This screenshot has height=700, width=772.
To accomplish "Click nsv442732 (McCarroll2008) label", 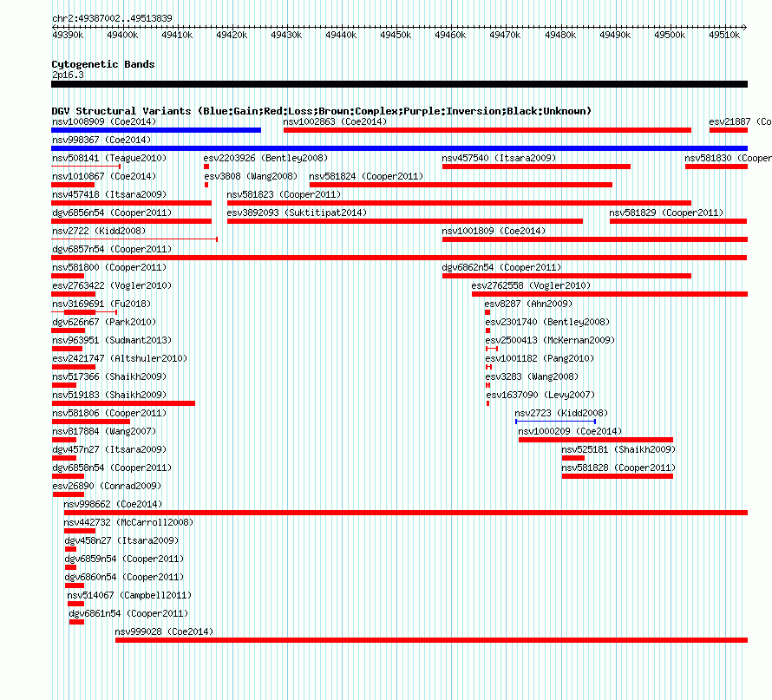I will 128,522.
